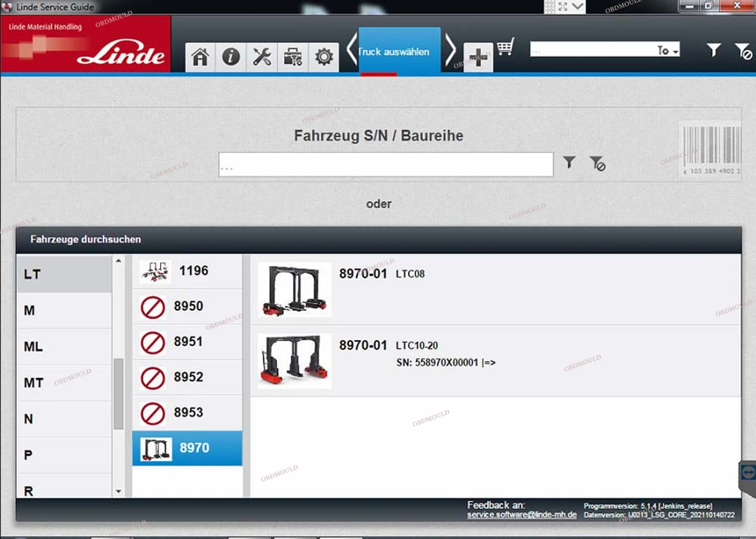Click the Datenversion text in the footer
The width and height of the screenshot is (756, 539).
coord(659,515)
